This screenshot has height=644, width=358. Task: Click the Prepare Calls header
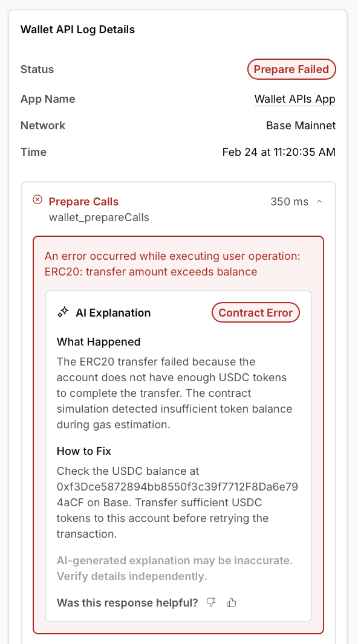click(x=83, y=202)
